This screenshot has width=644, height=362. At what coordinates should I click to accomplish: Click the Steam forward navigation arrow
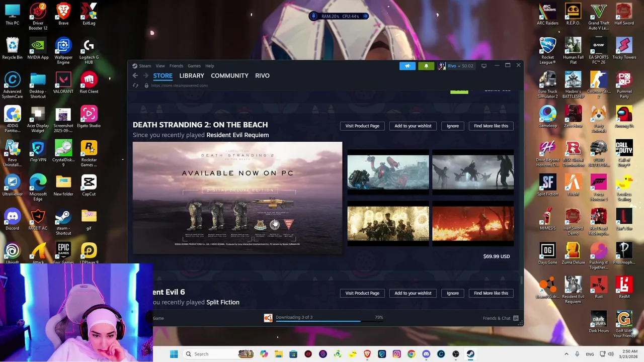[145, 75]
